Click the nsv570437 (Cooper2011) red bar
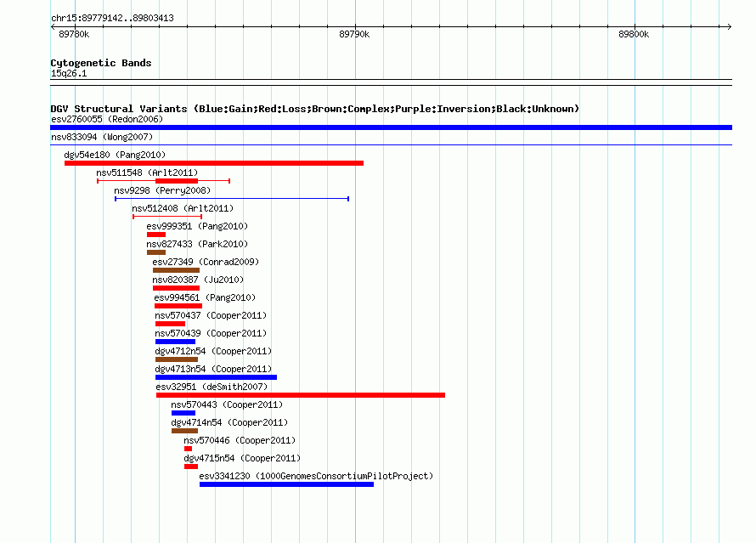The width and height of the screenshot is (756, 543). click(x=170, y=324)
